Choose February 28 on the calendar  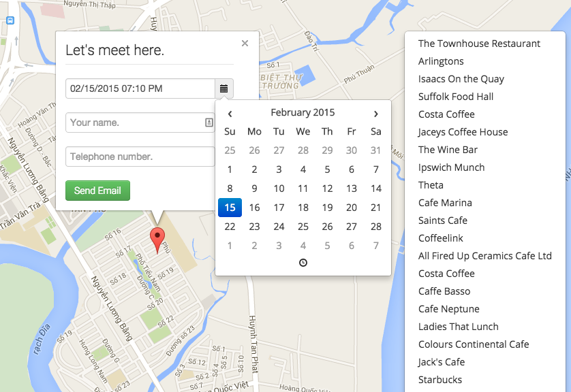point(375,227)
